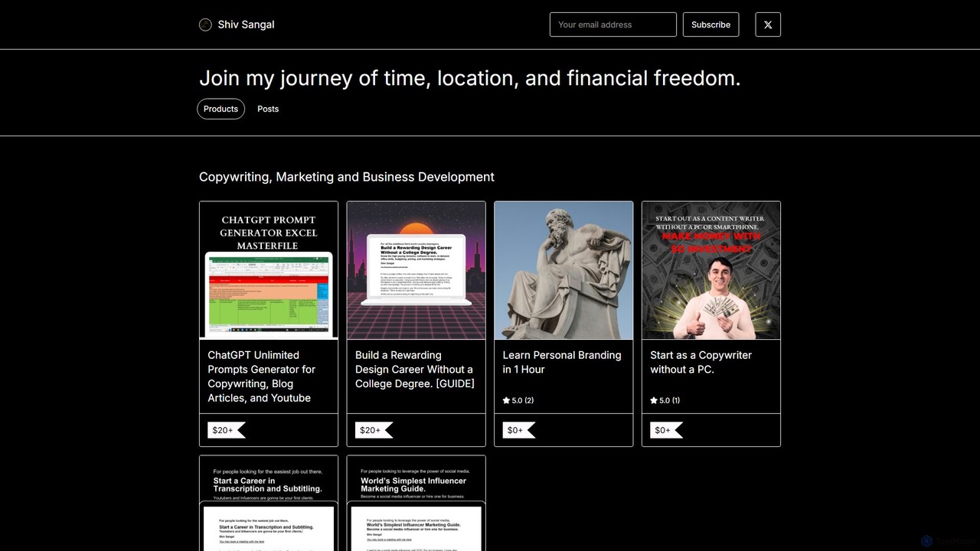Click the $0+ price on Start as Copywriter
The width and height of the screenshot is (980, 551).
pyautogui.click(x=666, y=430)
